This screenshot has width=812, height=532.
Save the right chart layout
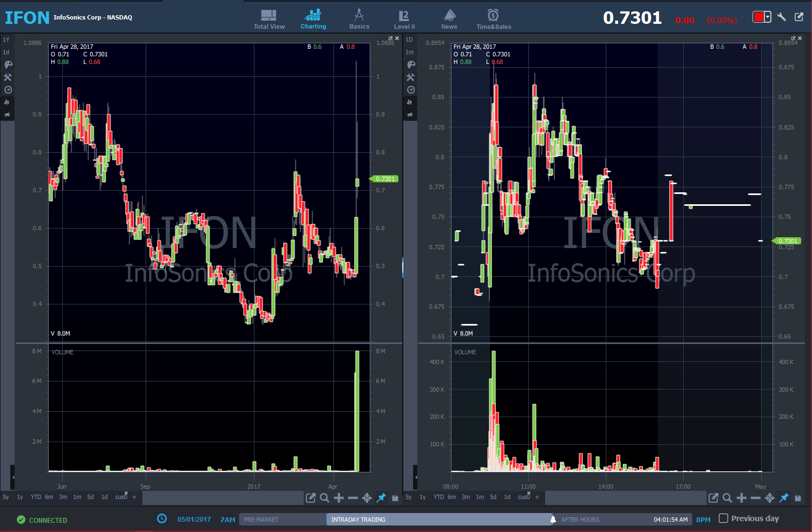point(798,498)
